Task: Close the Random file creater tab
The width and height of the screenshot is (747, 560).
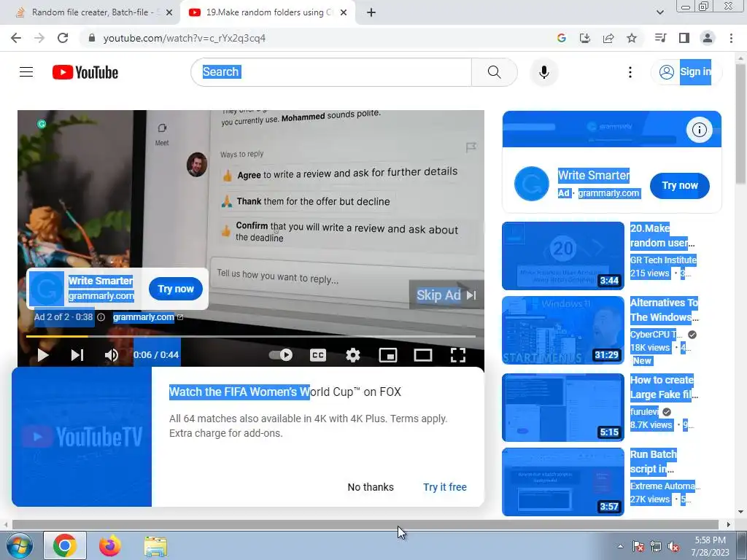Action: point(169,12)
